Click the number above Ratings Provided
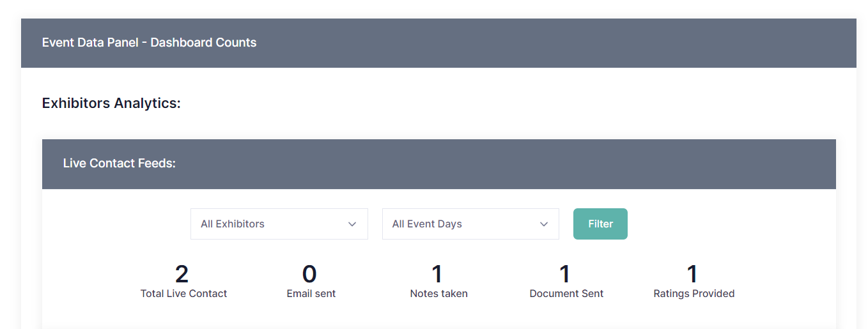This screenshot has height=329, width=868. coord(692,274)
